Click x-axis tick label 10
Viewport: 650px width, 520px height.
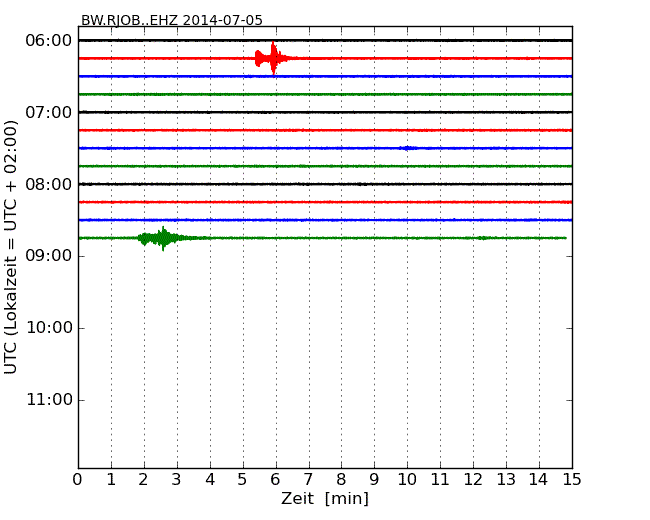[407, 480]
